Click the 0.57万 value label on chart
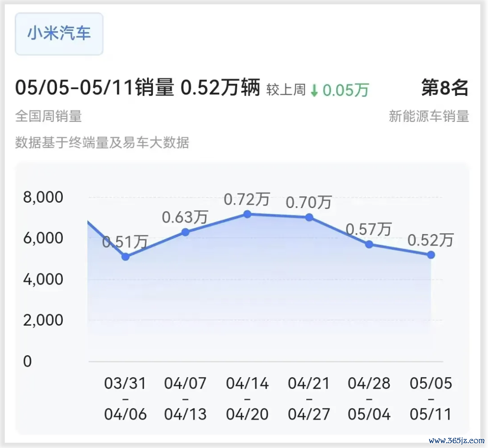The image size is (488, 448). (x=368, y=229)
